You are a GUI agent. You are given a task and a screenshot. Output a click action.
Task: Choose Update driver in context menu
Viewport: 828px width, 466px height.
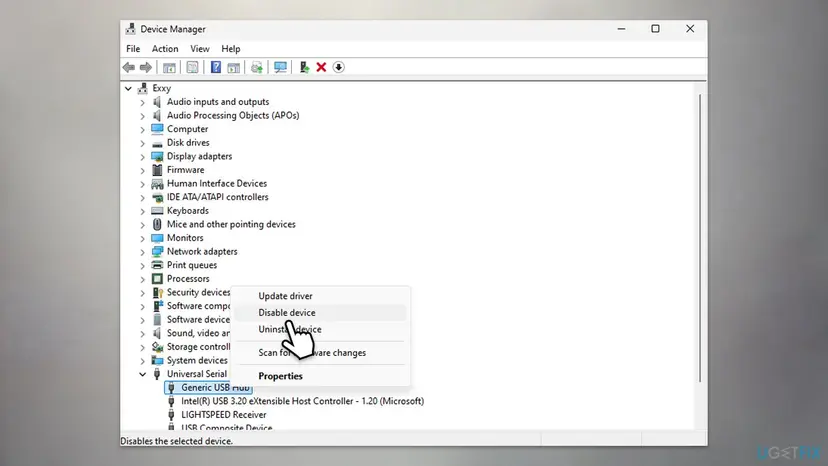click(320, 296)
